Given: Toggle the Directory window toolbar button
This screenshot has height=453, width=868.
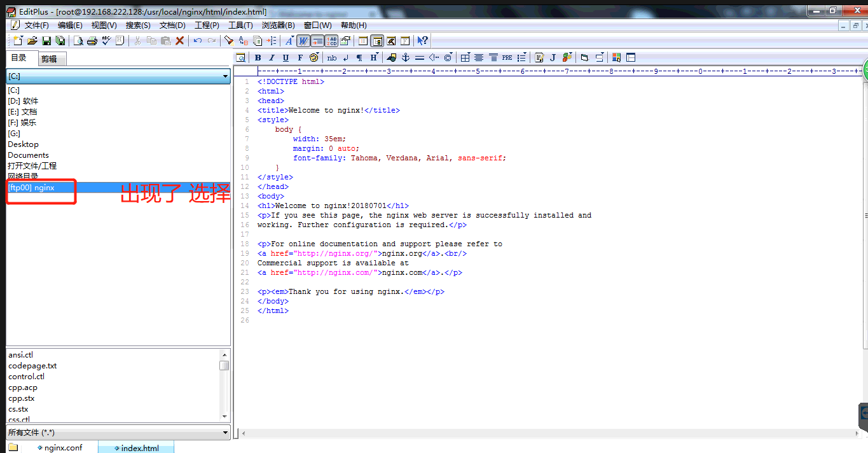Looking at the screenshot, I should (x=377, y=41).
